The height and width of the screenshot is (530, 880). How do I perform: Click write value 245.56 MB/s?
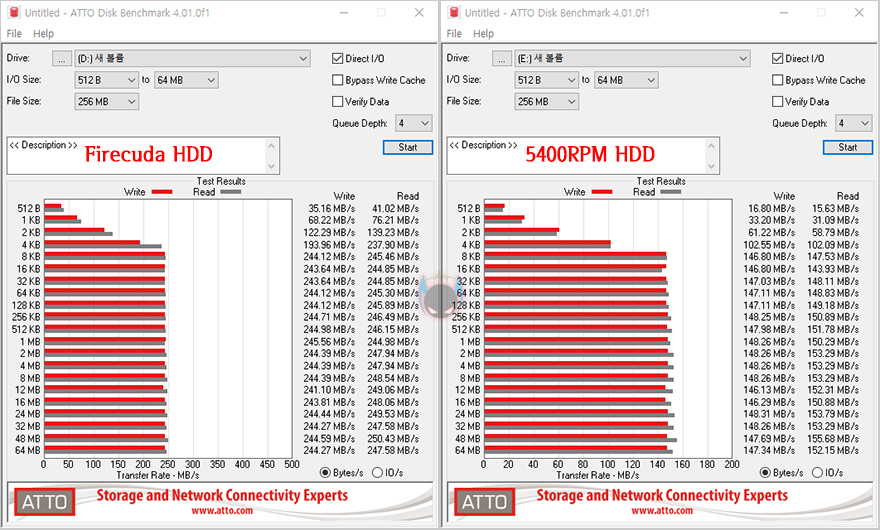[x=329, y=342]
